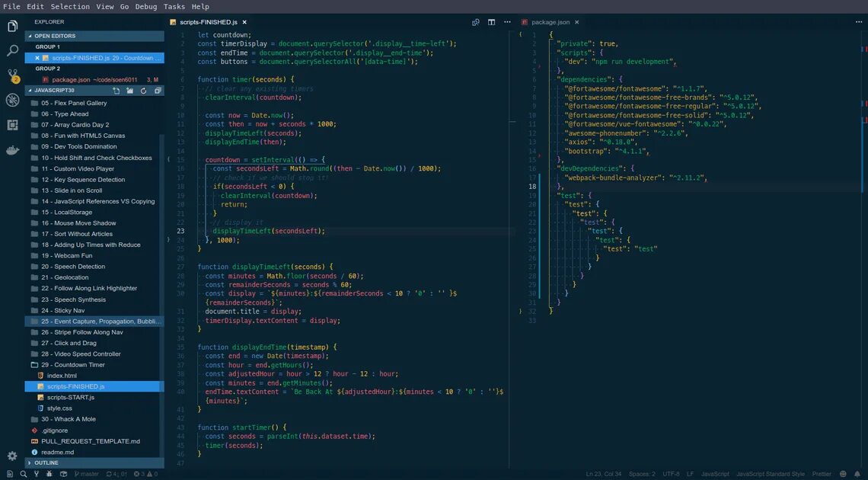
Task: Open the Manage gear in activity bar
Action: click(x=12, y=456)
